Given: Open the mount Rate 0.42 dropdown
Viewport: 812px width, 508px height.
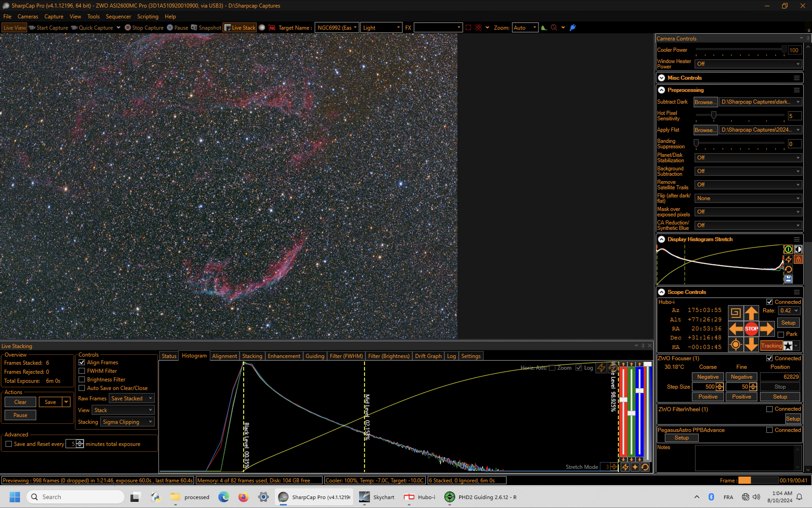Looking at the screenshot, I should [789, 311].
